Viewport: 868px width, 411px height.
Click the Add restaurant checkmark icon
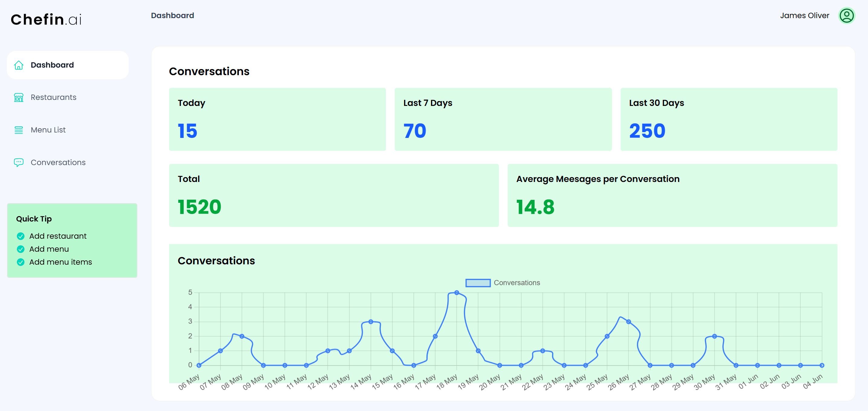click(21, 236)
